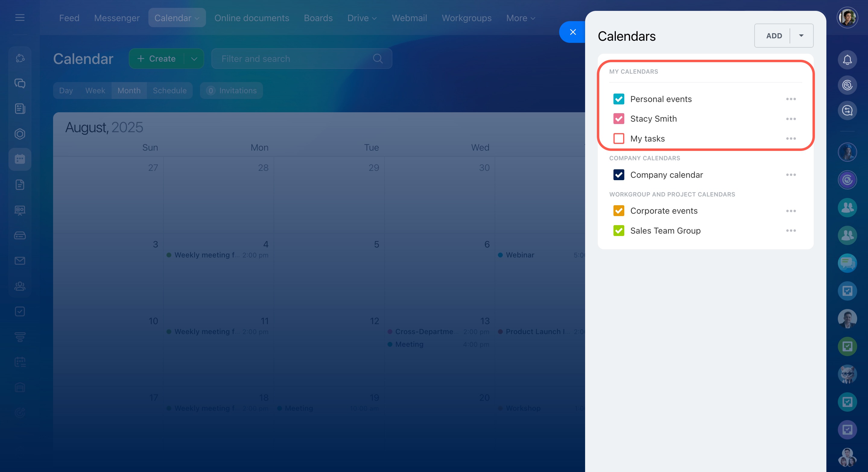Close the Calendars panel with X

pos(572,32)
